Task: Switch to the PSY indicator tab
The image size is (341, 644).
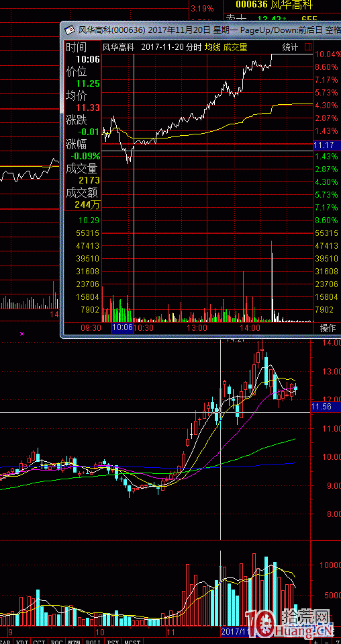Action: point(113,641)
